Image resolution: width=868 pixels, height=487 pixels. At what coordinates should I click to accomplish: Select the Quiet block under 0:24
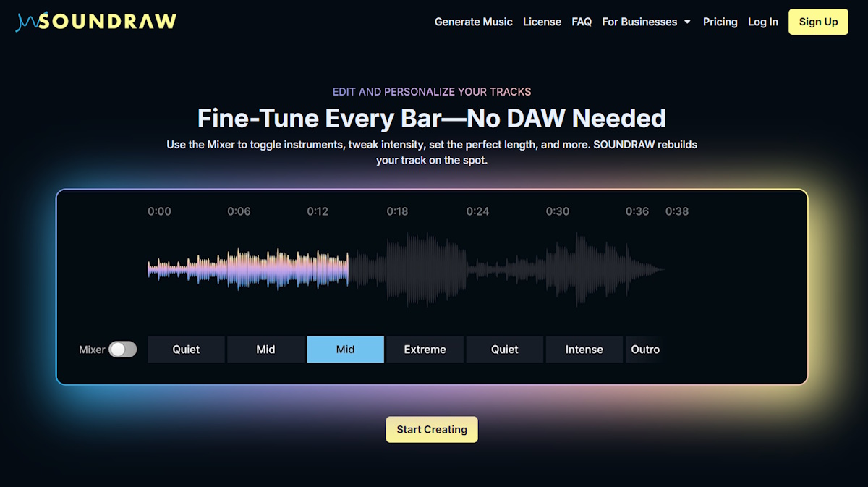point(504,350)
